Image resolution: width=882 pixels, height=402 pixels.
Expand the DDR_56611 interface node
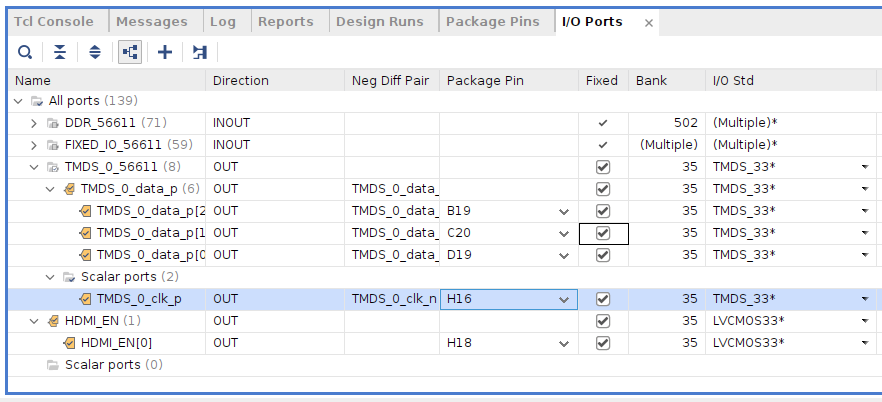coord(34,123)
